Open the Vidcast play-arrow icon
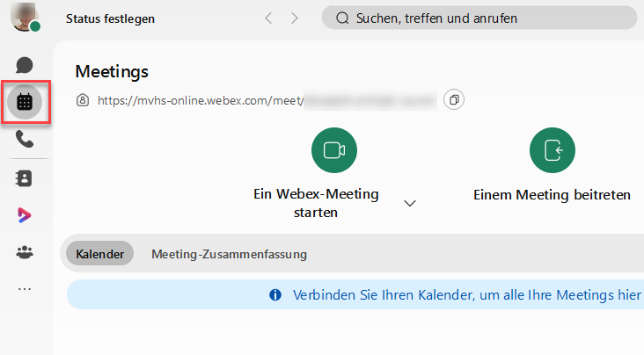 pyautogui.click(x=25, y=215)
